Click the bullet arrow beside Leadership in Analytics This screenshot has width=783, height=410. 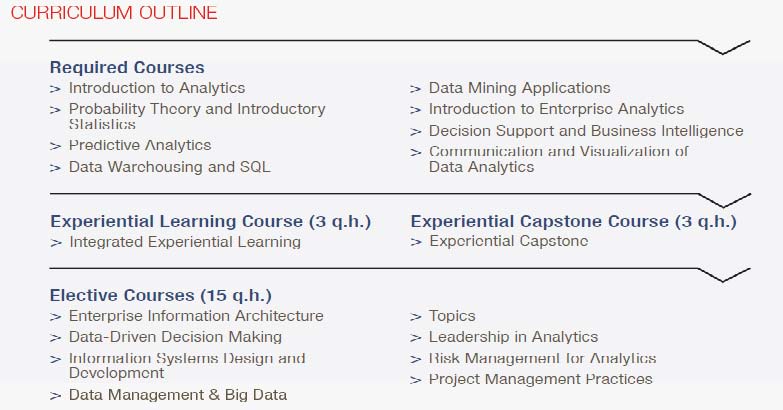416,338
